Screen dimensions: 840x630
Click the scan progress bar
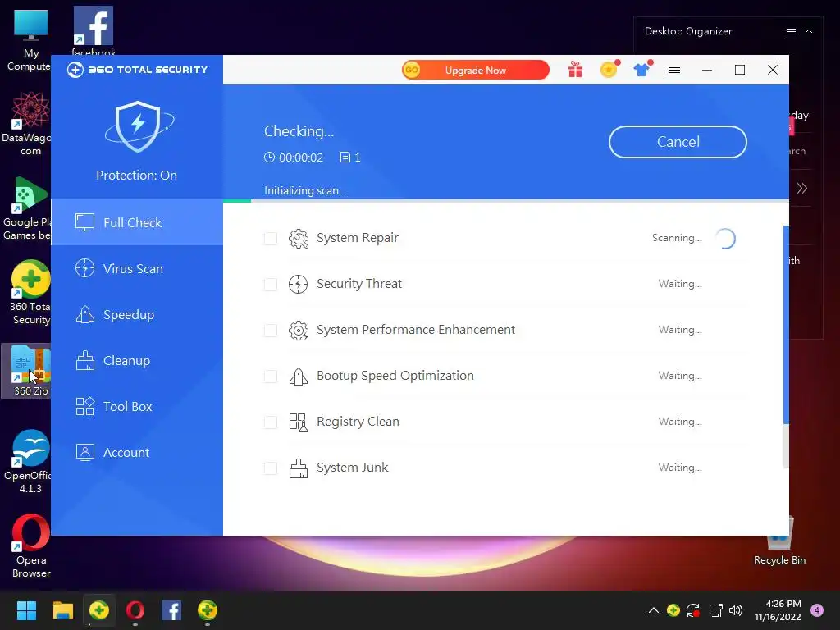pos(505,201)
